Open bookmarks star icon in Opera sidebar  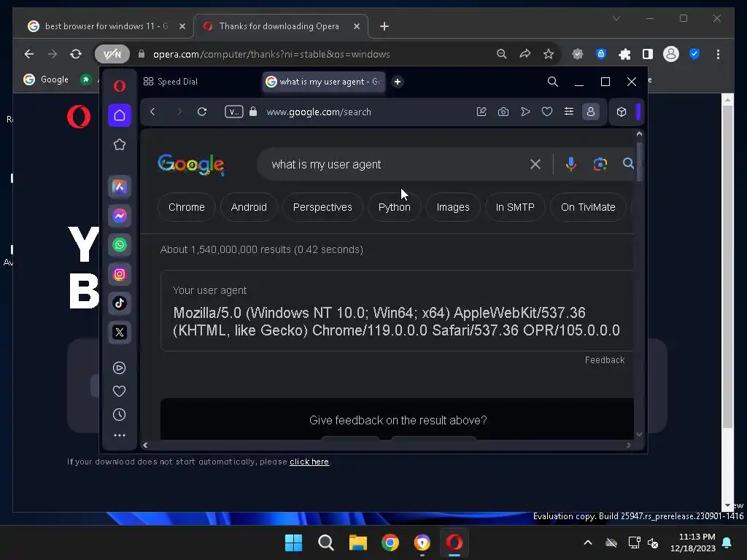pyautogui.click(x=120, y=144)
